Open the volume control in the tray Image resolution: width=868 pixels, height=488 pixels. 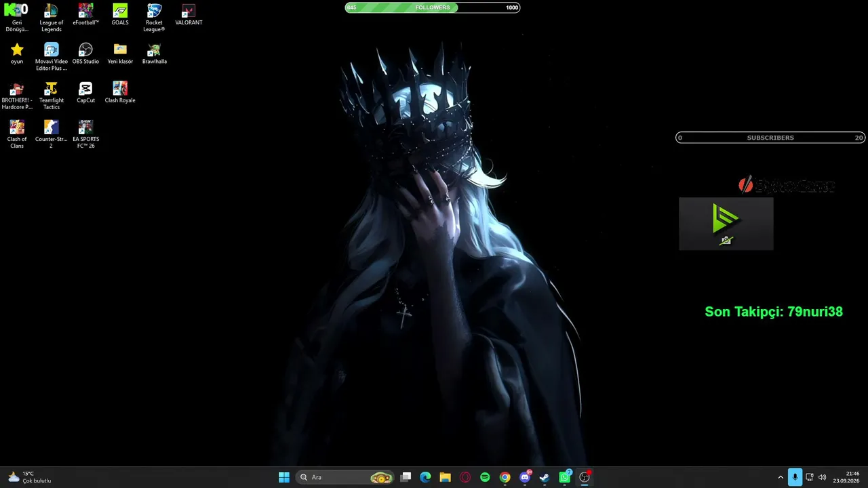[x=823, y=477]
